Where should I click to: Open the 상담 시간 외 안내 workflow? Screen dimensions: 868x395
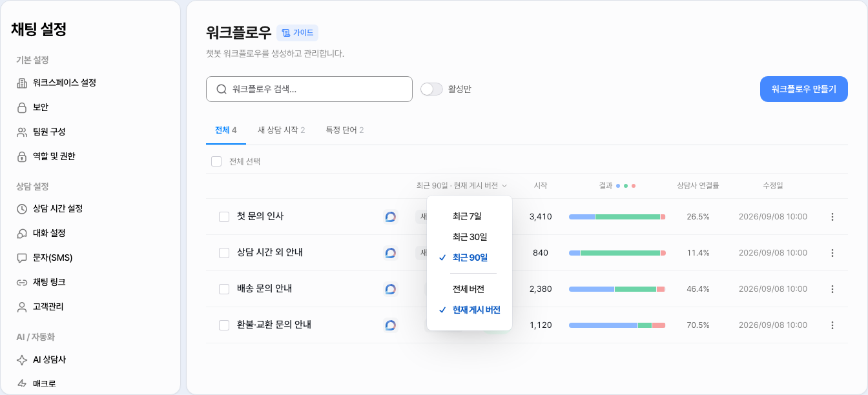pyautogui.click(x=270, y=253)
